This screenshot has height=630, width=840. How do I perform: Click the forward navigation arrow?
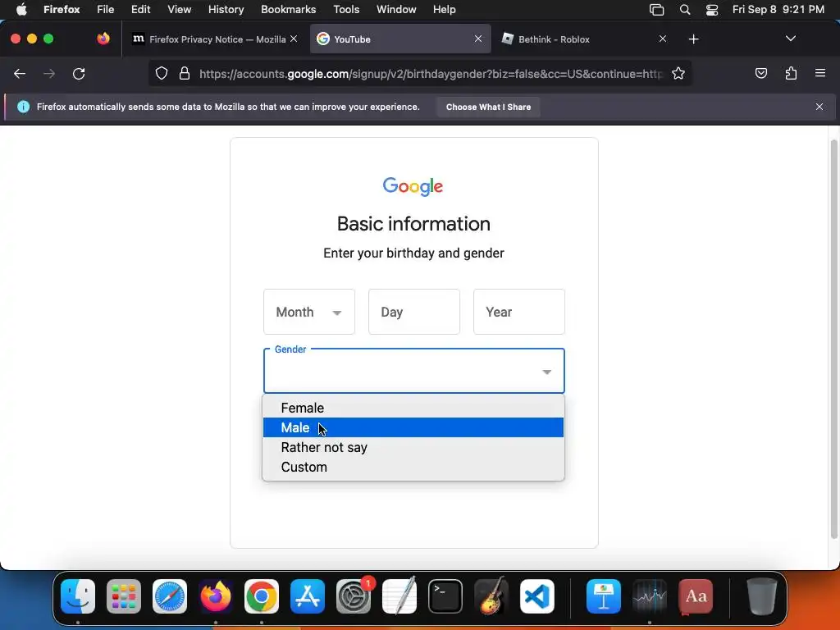49,74
